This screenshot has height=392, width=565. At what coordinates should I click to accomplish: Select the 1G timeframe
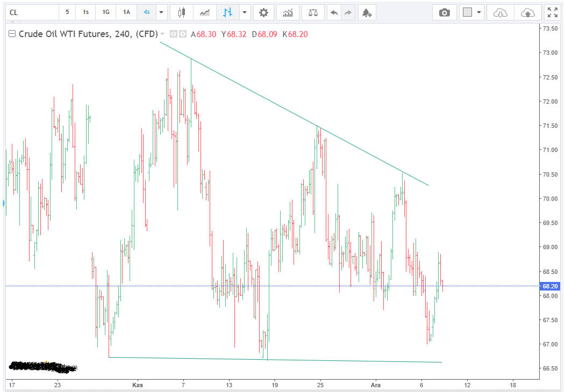pyautogui.click(x=106, y=12)
